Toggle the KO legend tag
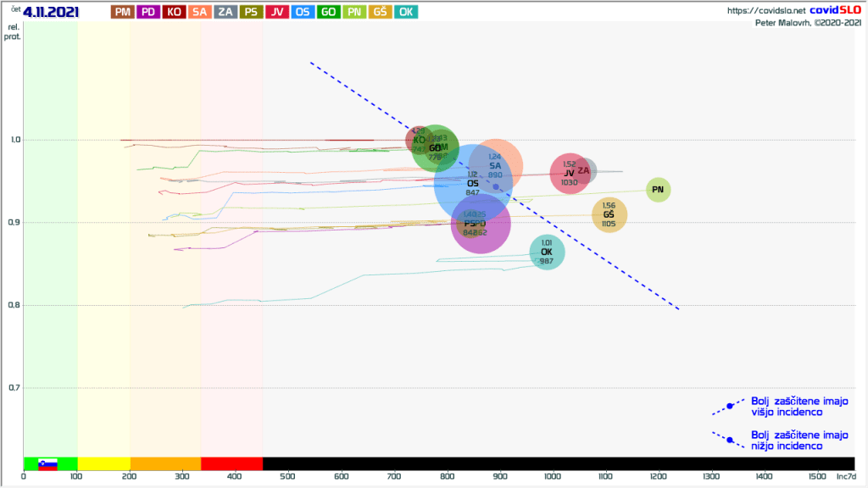The width and height of the screenshot is (868, 488). [174, 12]
